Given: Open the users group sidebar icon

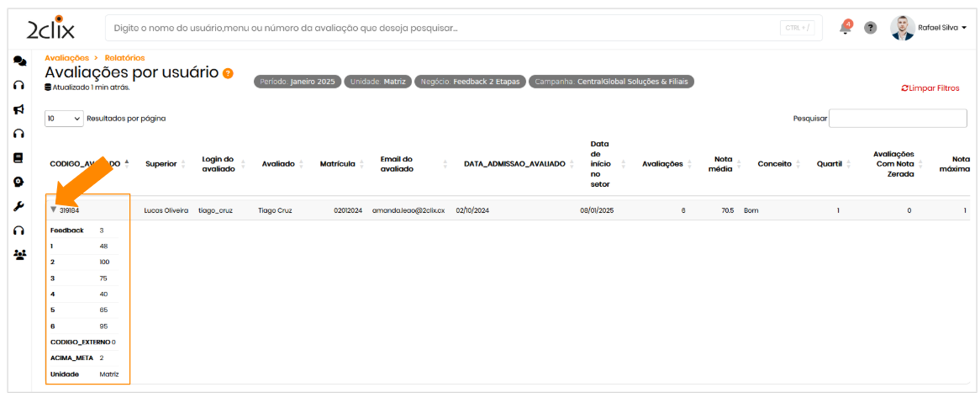Looking at the screenshot, I should pyautogui.click(x=19, y=255).
